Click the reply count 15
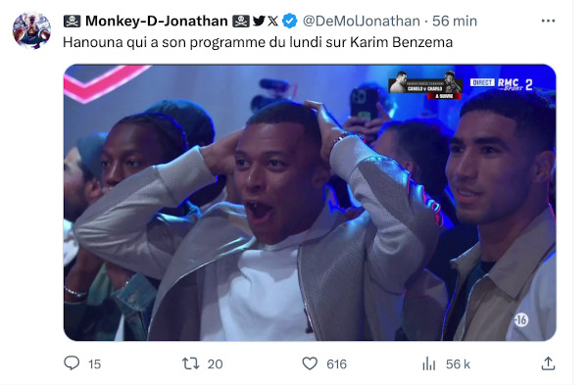The width and height of the screenshot is (588, 385). 94,364
